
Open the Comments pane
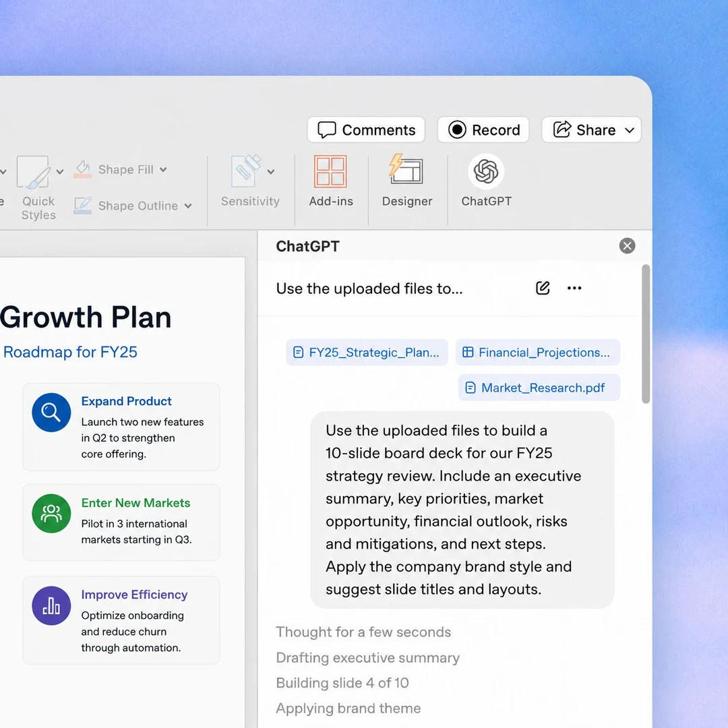366,129
